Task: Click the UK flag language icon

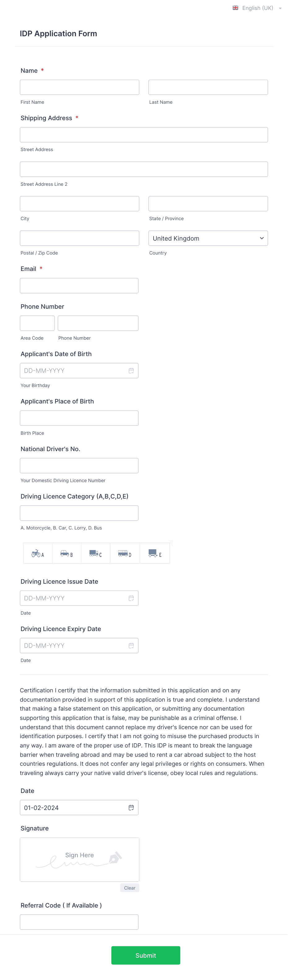Action: coord(235,8)
